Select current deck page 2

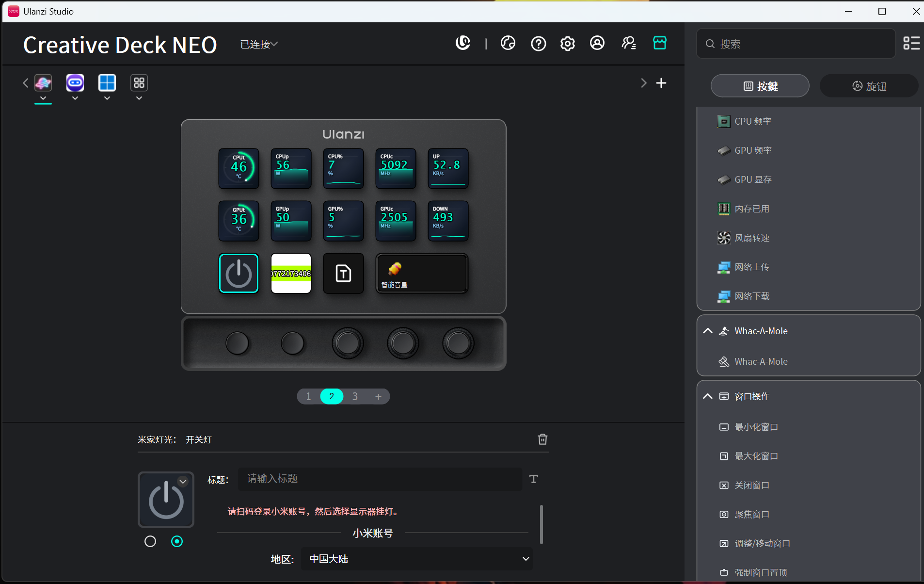(x=332, y=396)
